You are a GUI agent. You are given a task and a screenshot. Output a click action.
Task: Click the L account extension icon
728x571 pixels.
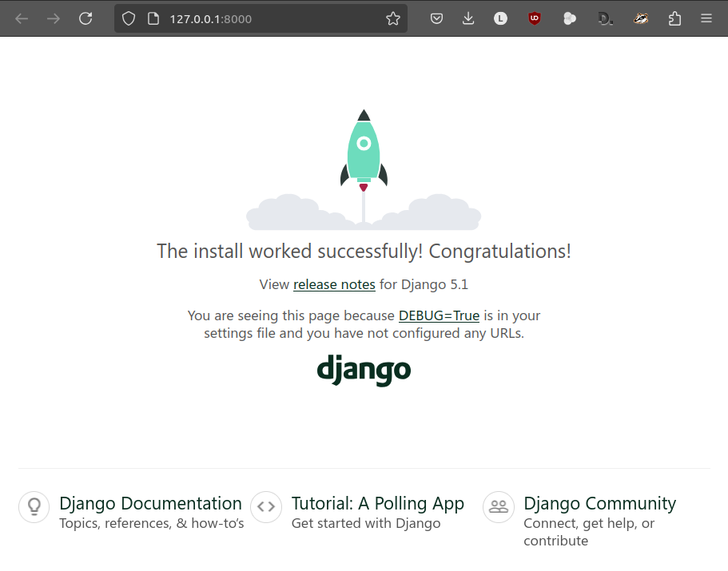coord(500,18)
